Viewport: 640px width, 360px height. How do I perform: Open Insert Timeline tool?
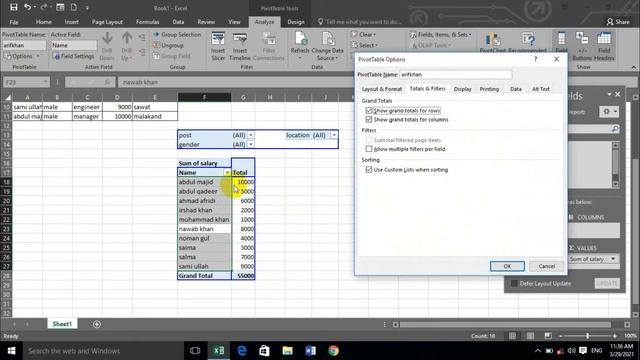[240, 47]
